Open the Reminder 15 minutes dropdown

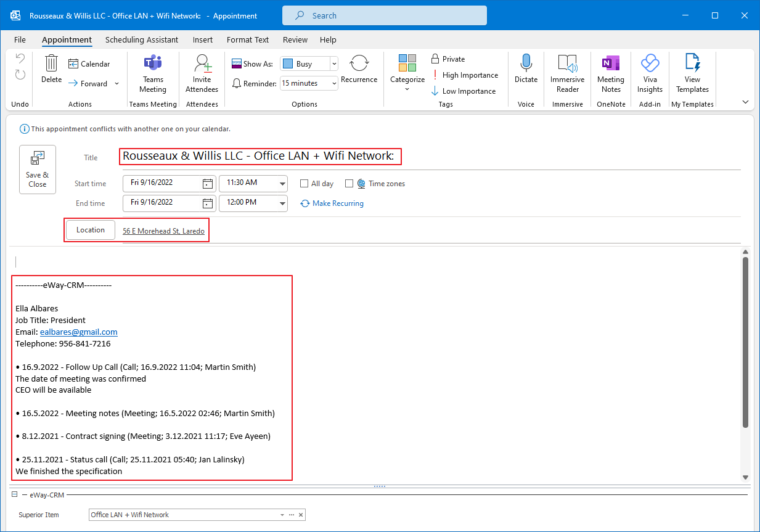[x=334, y=83]
